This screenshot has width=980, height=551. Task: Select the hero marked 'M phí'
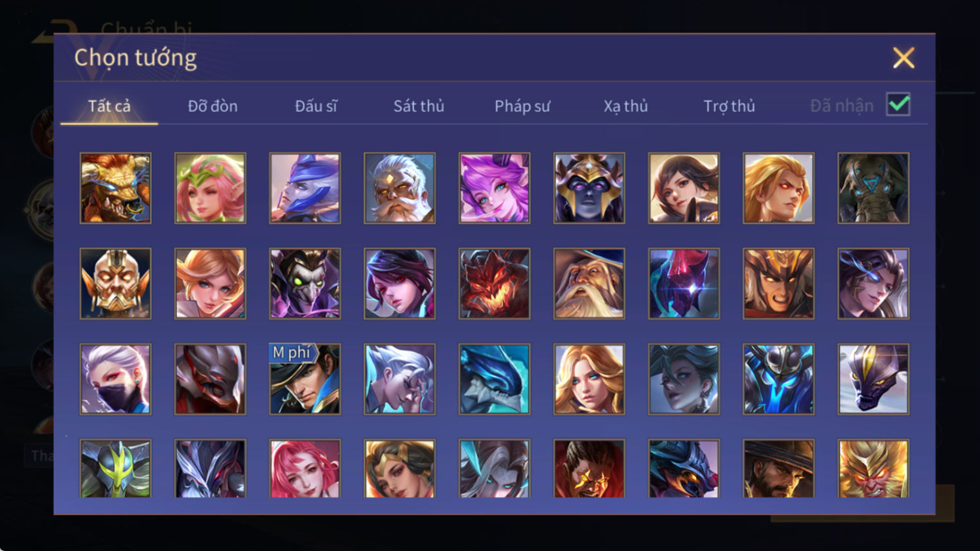click(x=305, y=379)
